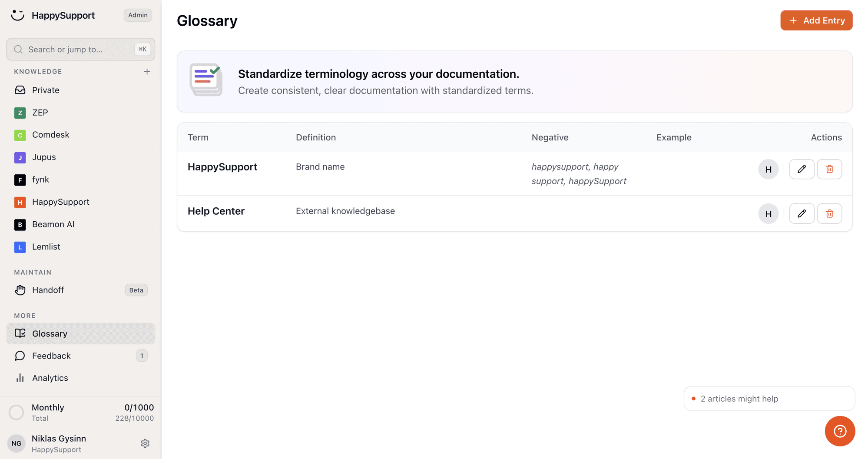Open the Comdesk workspace

coord(81,135)
